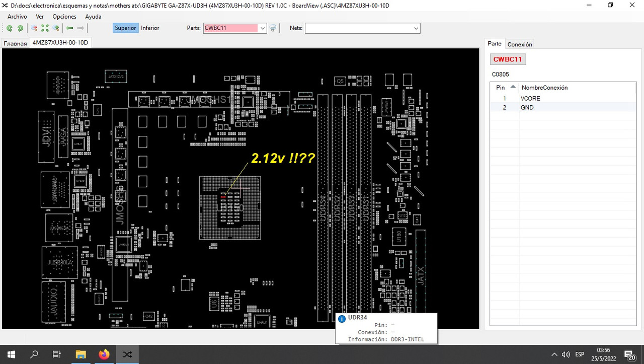Screen dimensions: 644x364
Task: Select the VCORE pin row
Action: (x=564, y=98)
